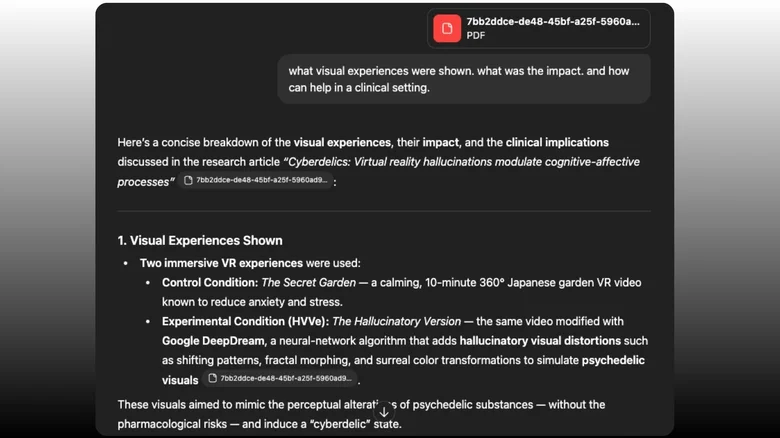This screenshot has width=780, height=438.
Task: Click the italic "The Secret Garden" title
Action: (308, 283)
